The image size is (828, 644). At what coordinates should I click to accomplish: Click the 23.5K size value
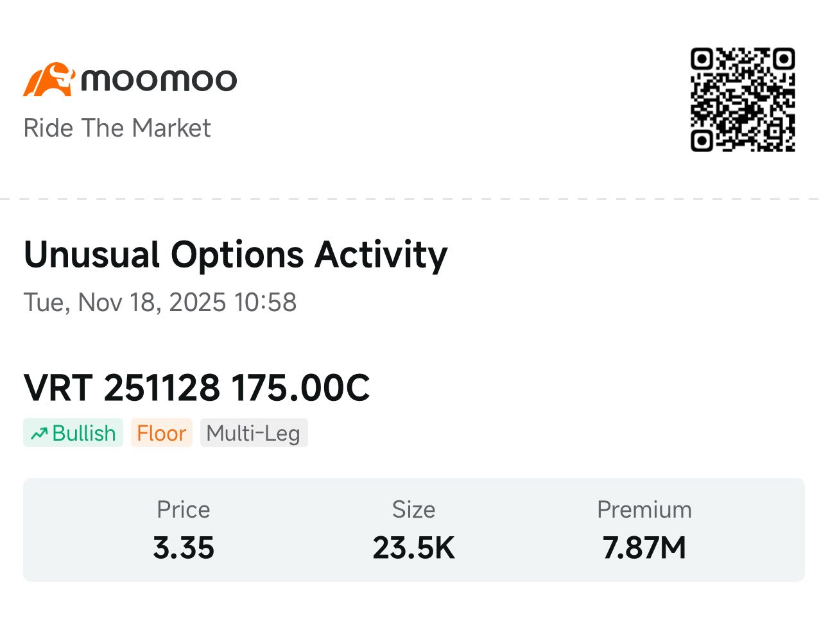point(413,548)
